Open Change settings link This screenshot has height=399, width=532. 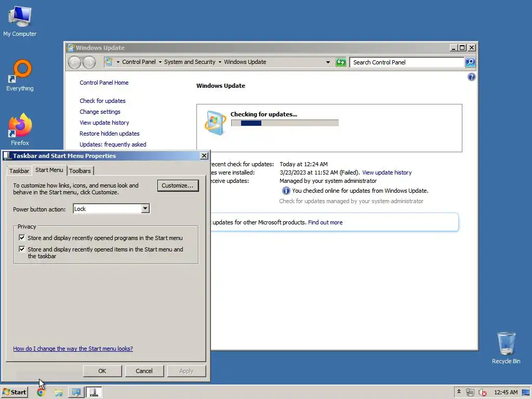tap(100, 112)
